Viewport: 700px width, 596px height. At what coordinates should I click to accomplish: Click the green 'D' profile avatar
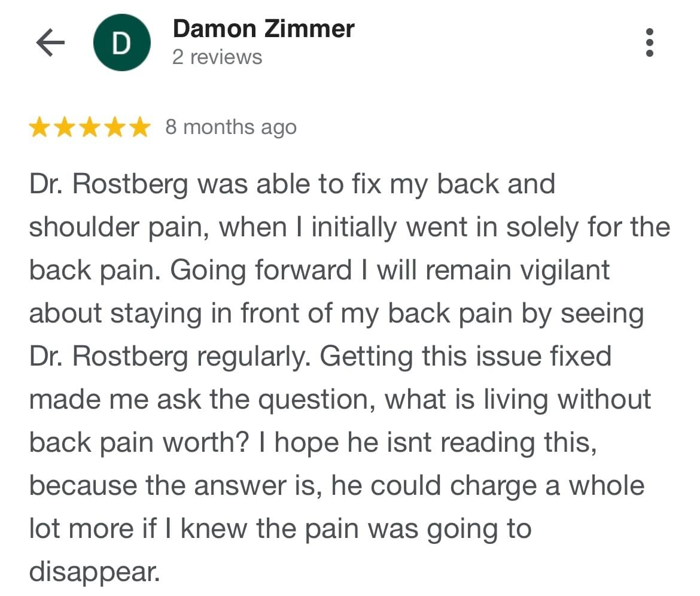pyautogui.click(x=121, y=43)
